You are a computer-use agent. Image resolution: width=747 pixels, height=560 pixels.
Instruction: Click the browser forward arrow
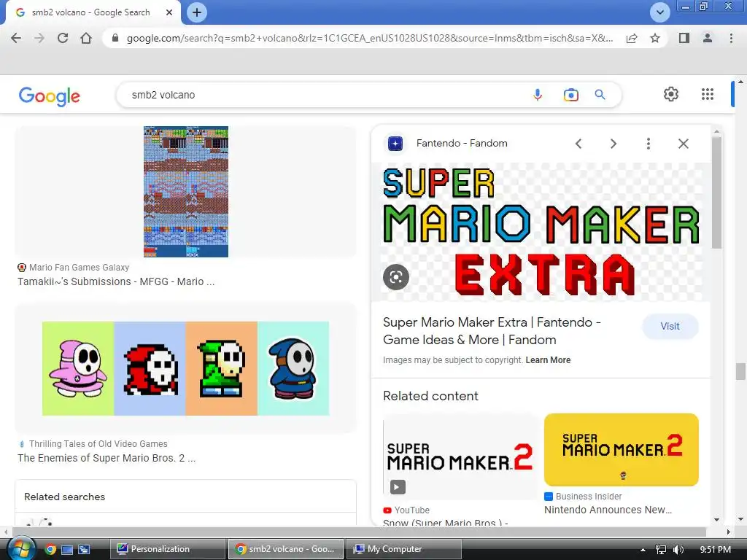(39, 38)
